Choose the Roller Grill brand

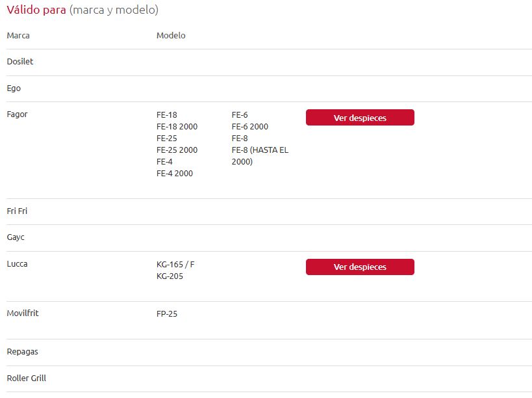click(x=27, y=378)
